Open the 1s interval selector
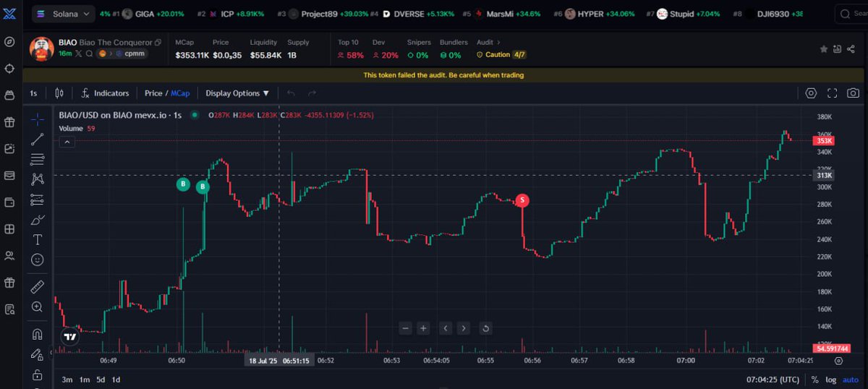 coord(33,93)
